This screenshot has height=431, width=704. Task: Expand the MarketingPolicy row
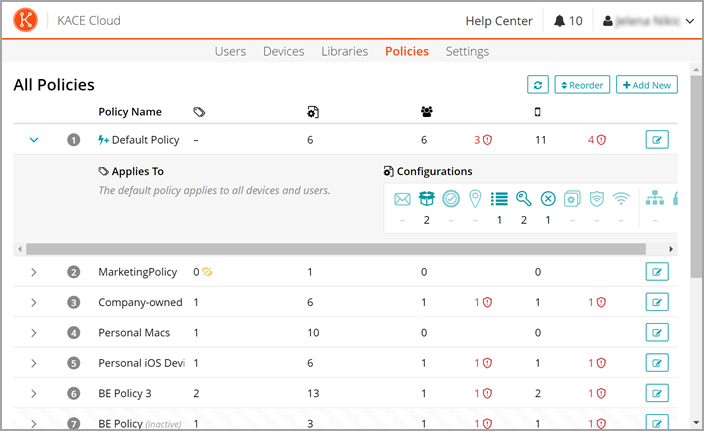34,272
